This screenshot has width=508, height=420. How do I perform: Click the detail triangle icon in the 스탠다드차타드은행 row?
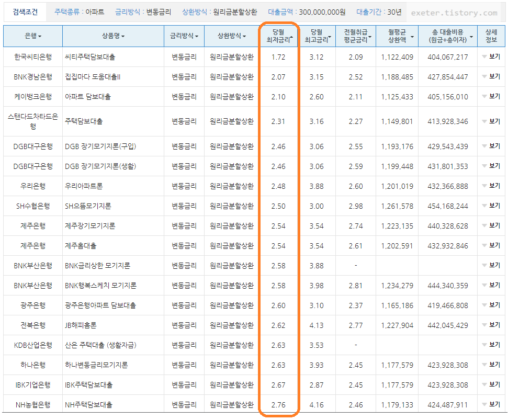[x=484, y=121]
